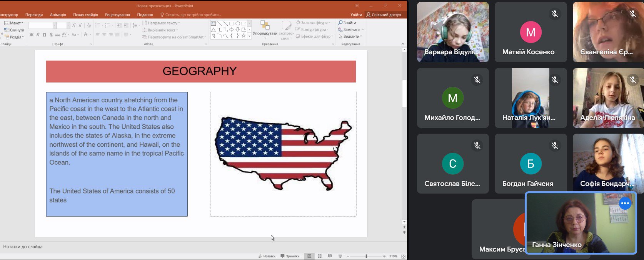Image resolution: width=644 pixels, height=260 pixels.
Task: Toggle strikethrough (abc) formatting
Action: pyautogui.click(x=57, y=35)
